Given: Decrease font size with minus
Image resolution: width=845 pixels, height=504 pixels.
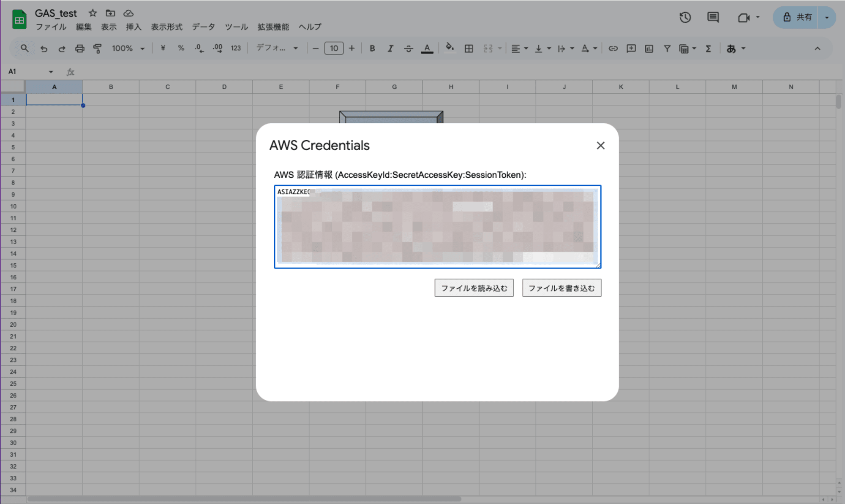Looking at the screenshot, I should point(316,49).
